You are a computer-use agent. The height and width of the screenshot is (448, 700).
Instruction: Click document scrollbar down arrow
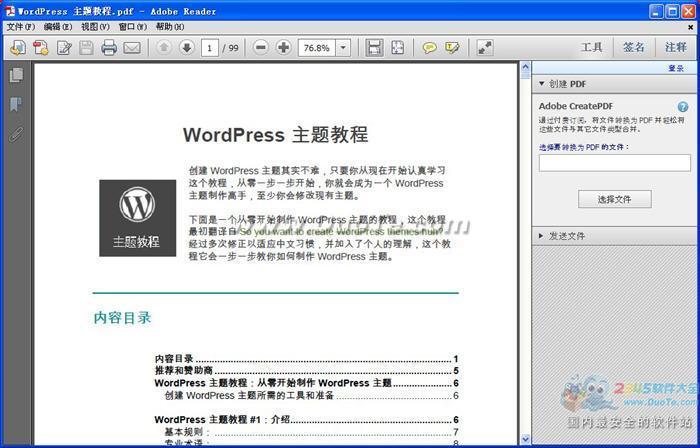pos(525,439)
